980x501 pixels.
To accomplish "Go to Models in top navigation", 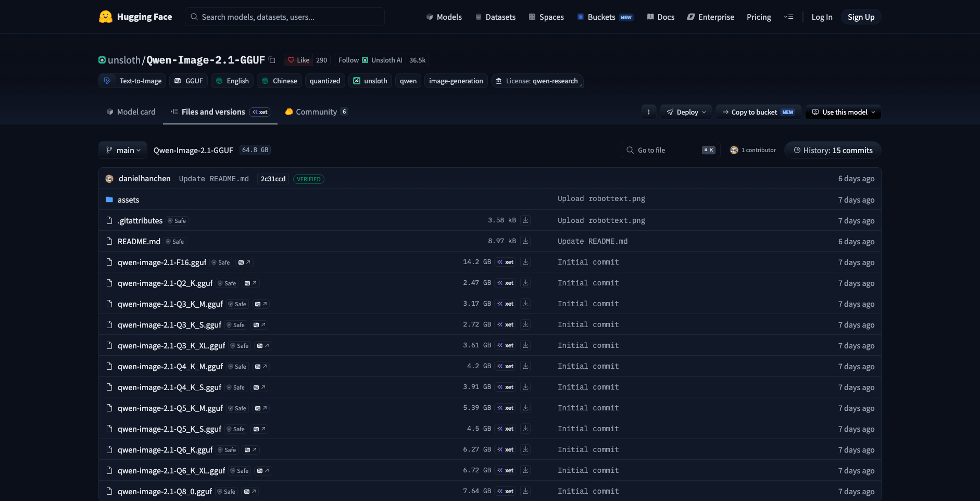I will (x=444, y=17).
